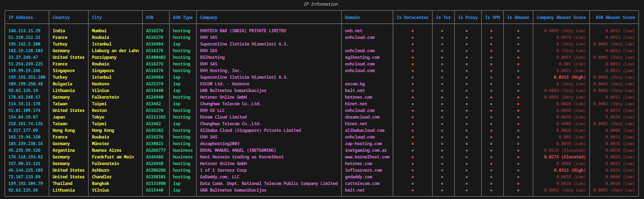
Task: Click the city Mumbai
Action: (99, 31)
